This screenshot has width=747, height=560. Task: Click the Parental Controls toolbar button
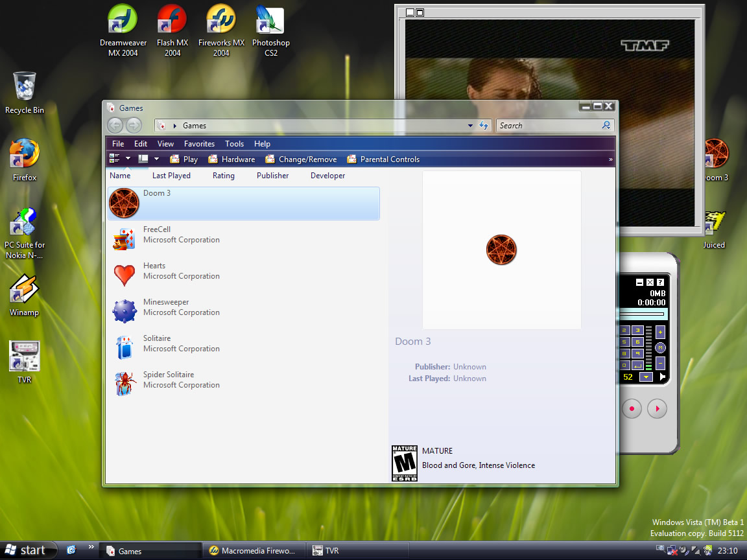point(383,159)
